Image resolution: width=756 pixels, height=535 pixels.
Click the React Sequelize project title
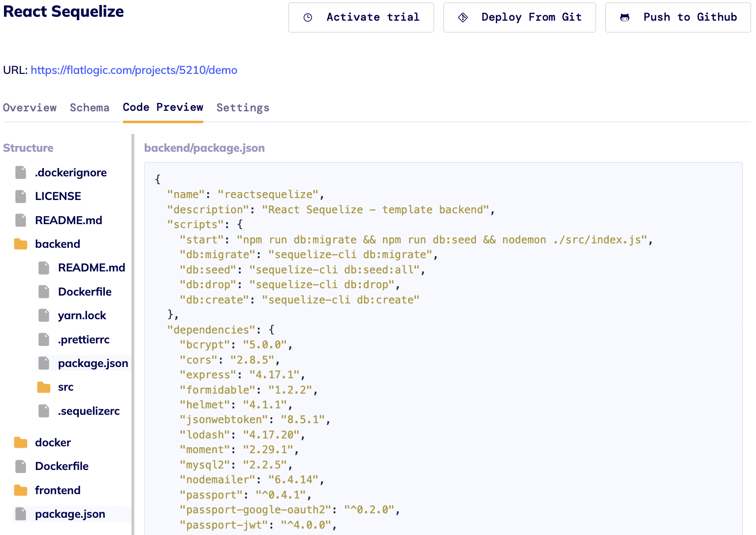click(x=63, y=11)
